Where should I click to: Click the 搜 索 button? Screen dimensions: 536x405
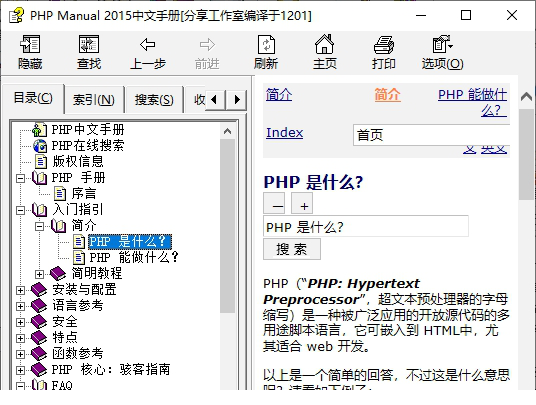pyautogui.click(x=292, y=249)
